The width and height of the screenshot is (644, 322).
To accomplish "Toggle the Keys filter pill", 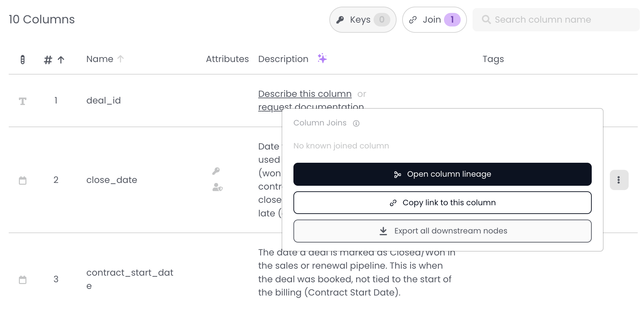I will (x=362, y=20).
